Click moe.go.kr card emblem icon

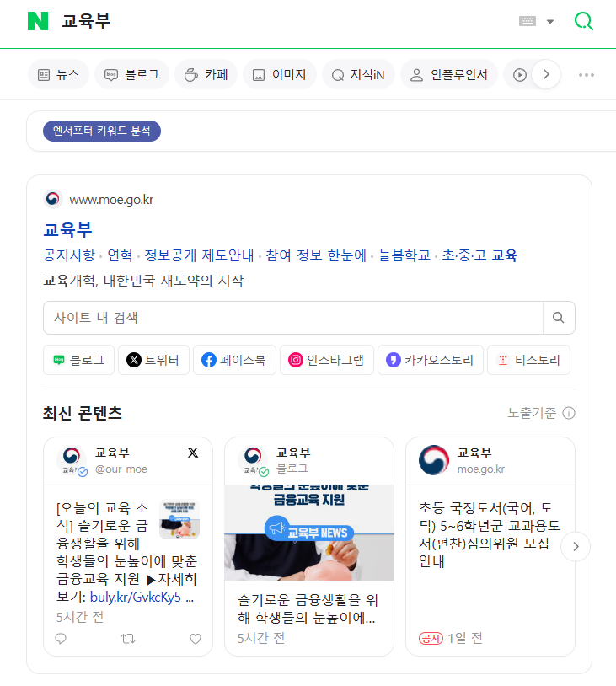[x=434, y=460]
